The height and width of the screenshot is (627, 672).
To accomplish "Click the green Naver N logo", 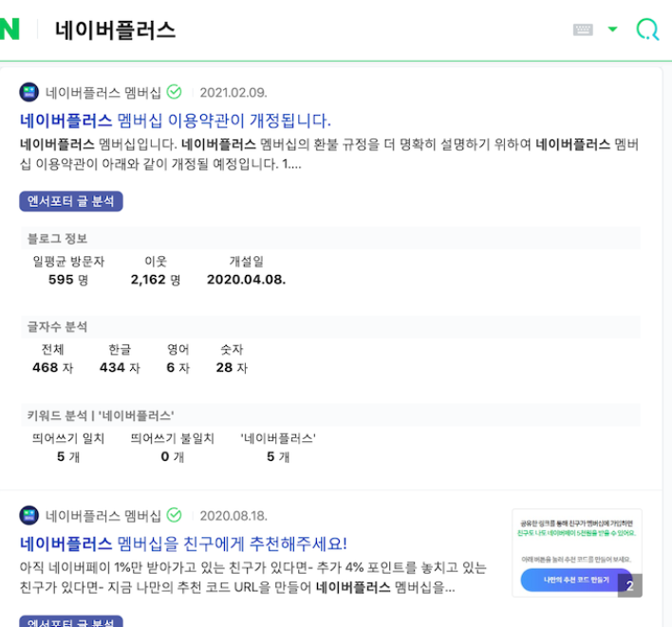I will coord(9,29).
